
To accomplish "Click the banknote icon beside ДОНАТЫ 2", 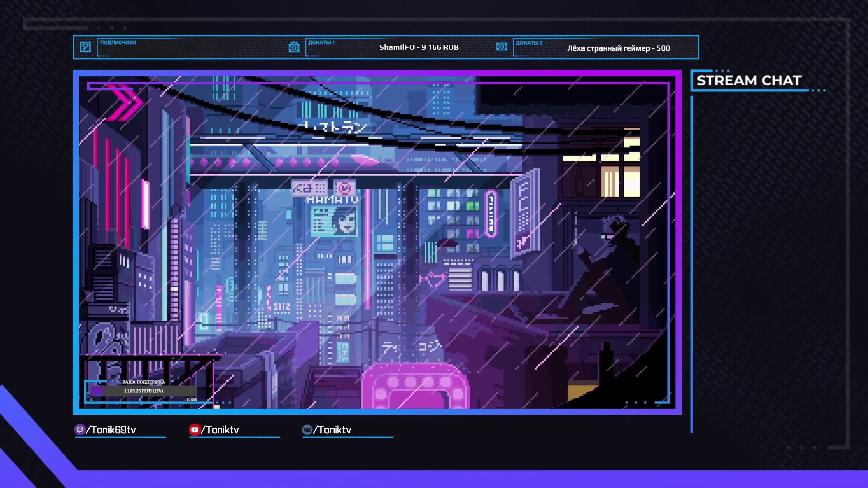I will tap(501, 47).
